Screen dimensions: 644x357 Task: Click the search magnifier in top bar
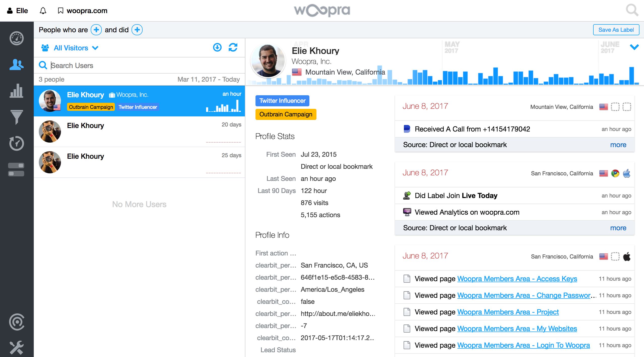click(x=632, y=10)
